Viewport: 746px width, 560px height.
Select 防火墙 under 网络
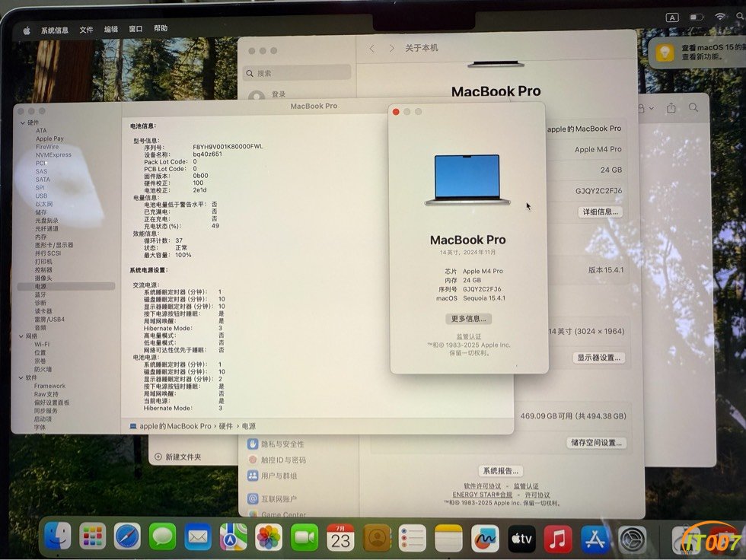pos(43,369)
